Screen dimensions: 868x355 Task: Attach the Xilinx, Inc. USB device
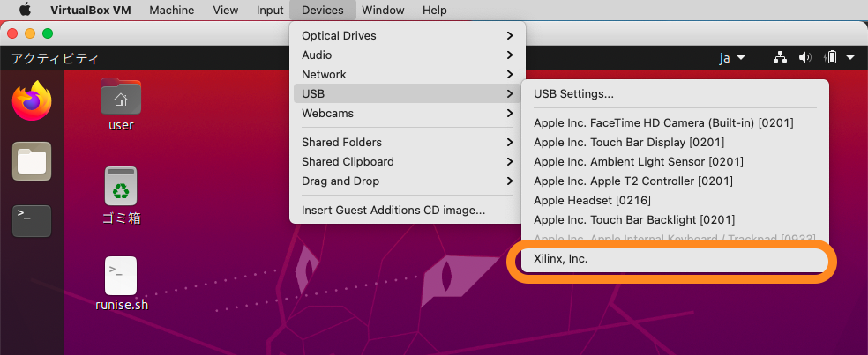675,259
